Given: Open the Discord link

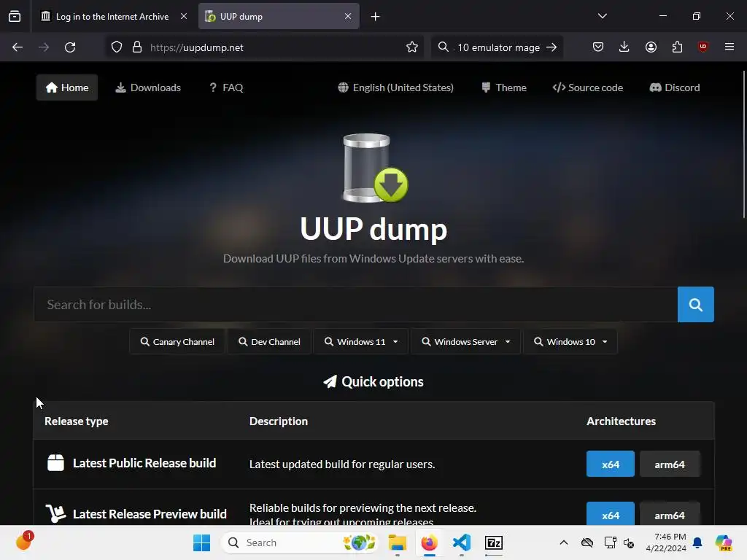Looking at the screenshot, I should click(675, 87).
